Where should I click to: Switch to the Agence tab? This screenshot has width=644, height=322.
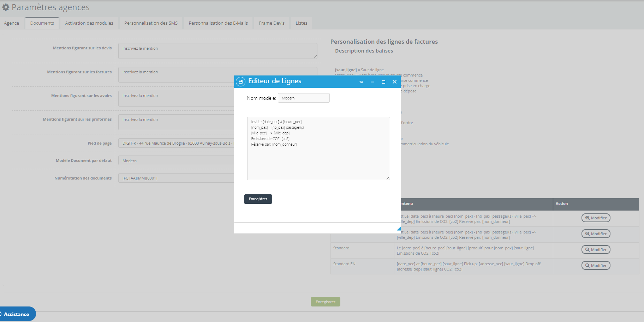pos(12,23)
